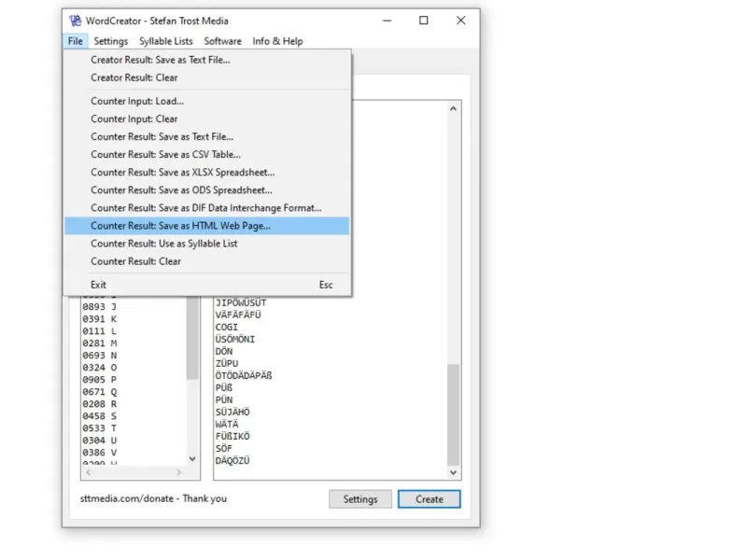Select the word PÜß

(x=224, y=387)
